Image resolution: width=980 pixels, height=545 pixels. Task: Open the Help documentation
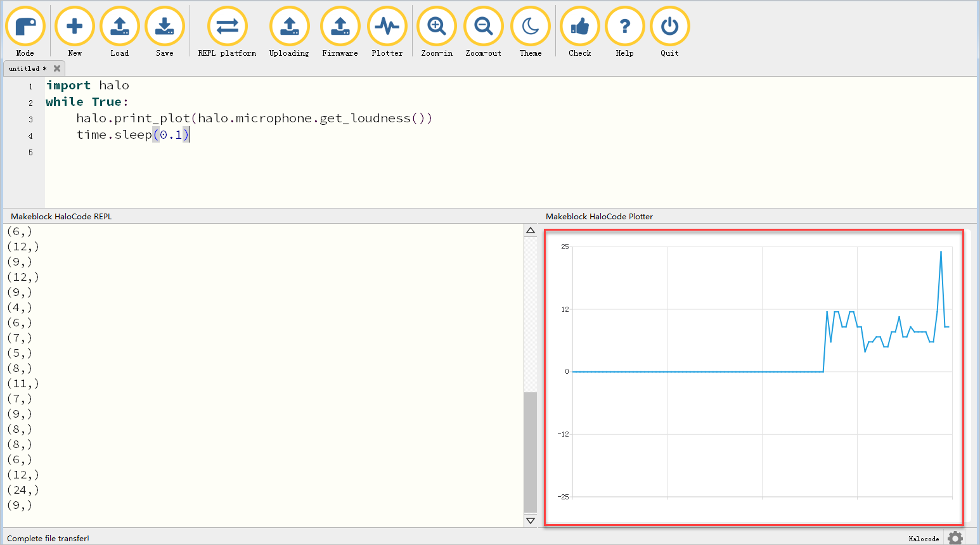point(624,27)
